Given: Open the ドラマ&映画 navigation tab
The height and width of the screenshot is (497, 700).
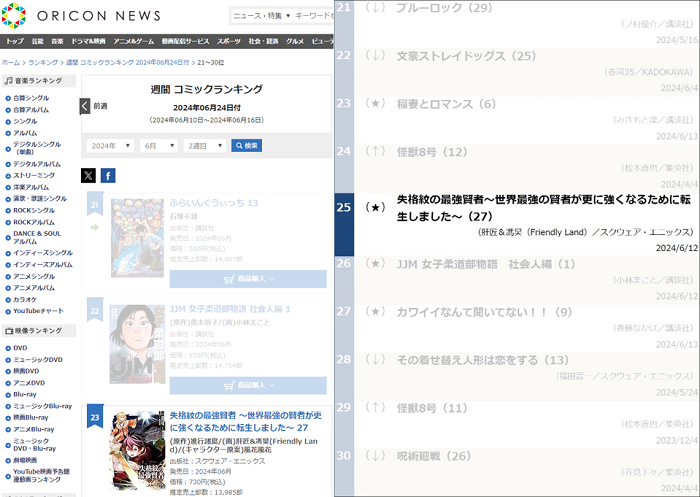Looking at the screenshot, I should coord(88,41).
